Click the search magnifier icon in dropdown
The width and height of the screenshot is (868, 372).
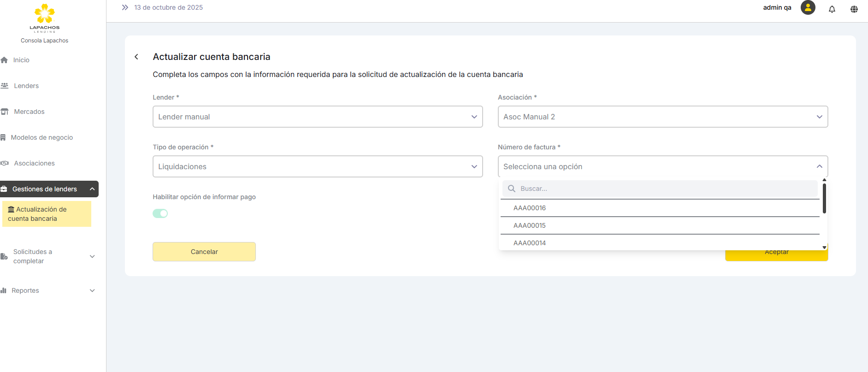pos(511,189)
